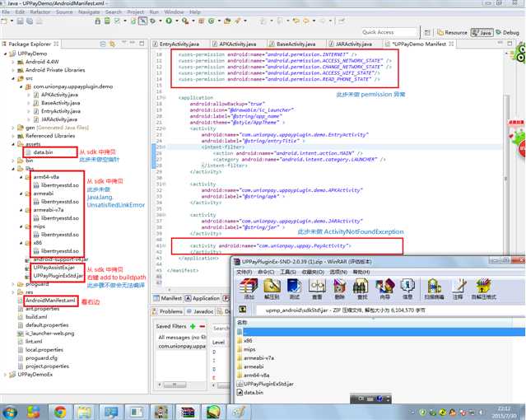Click Eclipse Save All toolbar icon
The height and width of the screenshot is (420, 526).
[x=30, y=21]
